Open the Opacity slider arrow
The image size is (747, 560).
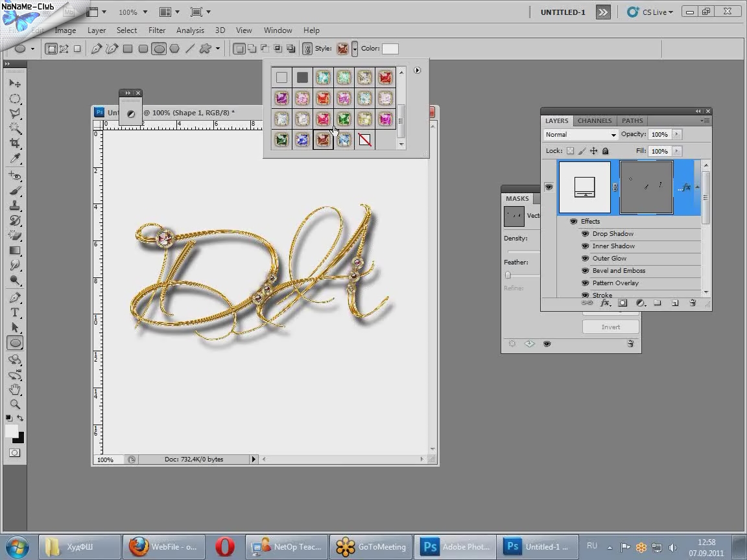676,134
